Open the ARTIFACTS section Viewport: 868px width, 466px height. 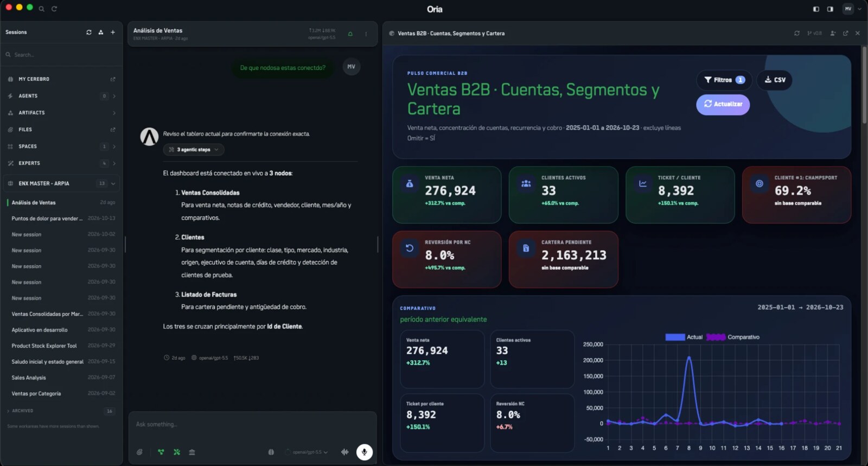(x=31, y=113)
